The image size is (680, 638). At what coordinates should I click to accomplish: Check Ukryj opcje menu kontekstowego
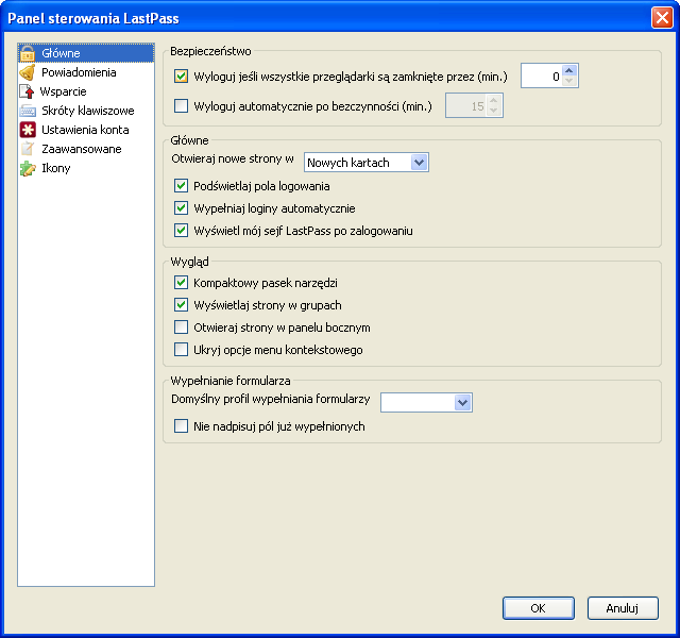pyautogui.click(x=181, y=349)
